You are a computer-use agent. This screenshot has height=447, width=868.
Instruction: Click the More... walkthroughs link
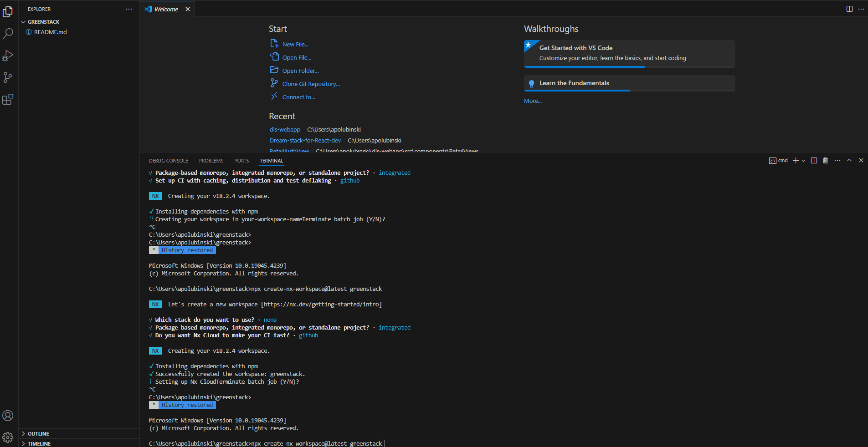(533, 101)
